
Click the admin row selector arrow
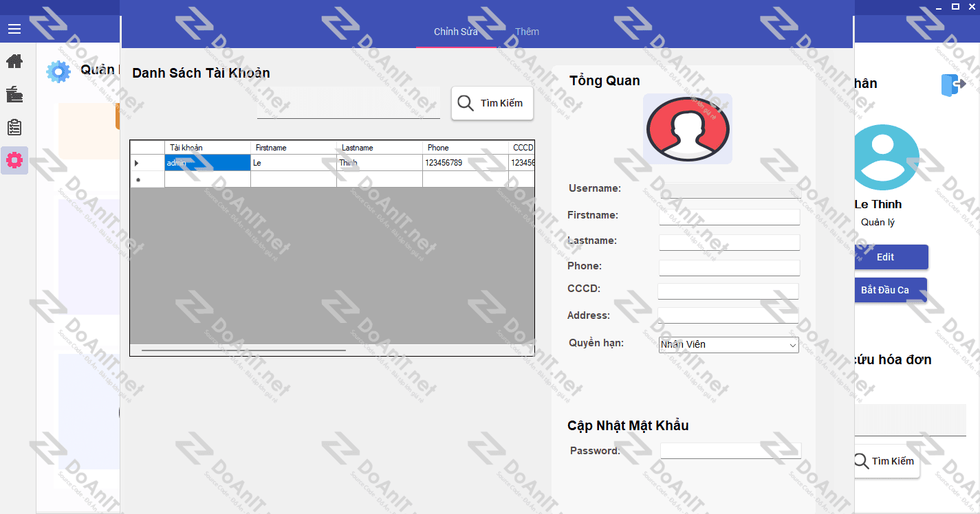point(147,163)
